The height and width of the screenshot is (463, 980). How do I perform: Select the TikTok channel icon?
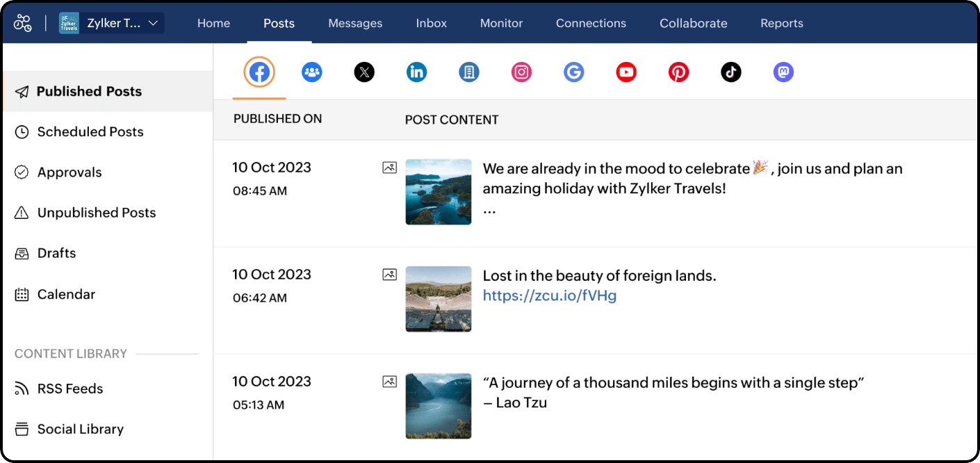pyautogui.click(x=730, y=72)
